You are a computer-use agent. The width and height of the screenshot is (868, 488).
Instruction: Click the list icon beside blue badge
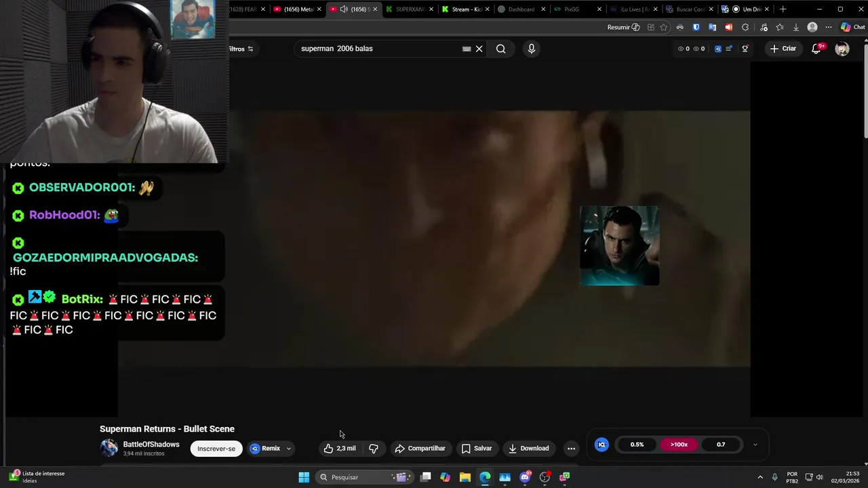pyautogui.click(x=729, y=49)
